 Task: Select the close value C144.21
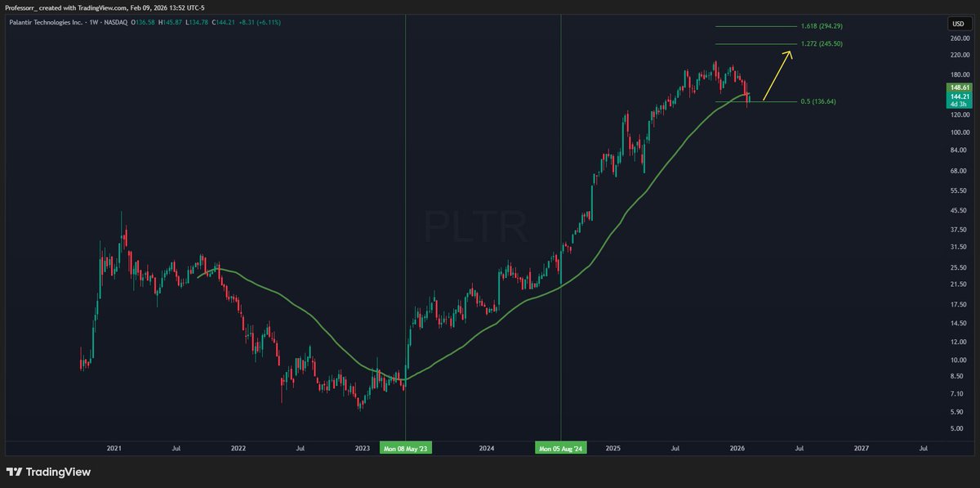point(223,22)
